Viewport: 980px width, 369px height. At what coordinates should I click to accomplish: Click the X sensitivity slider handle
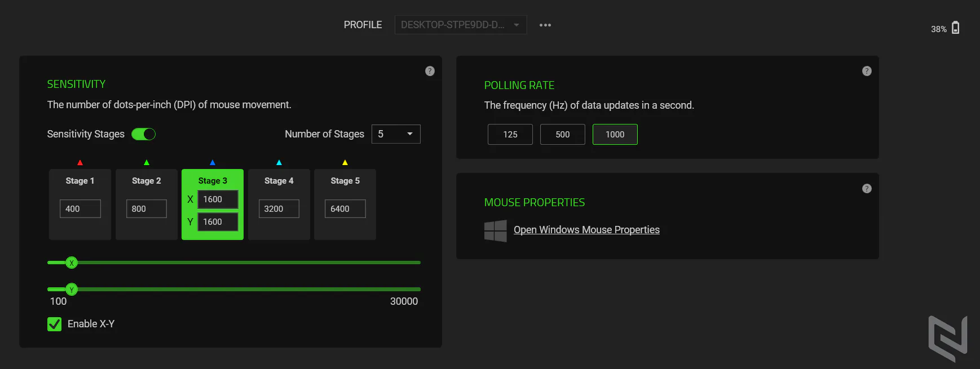(x=72, y=263)
